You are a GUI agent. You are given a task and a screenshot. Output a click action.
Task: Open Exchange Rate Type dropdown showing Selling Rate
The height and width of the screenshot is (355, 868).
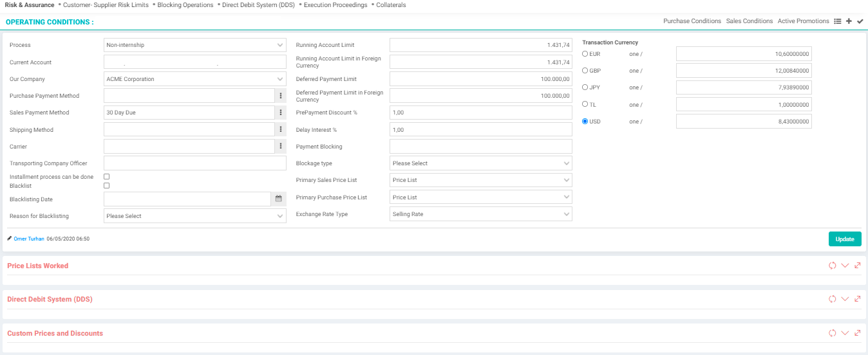pyautogui.click(x=481, y=214)
